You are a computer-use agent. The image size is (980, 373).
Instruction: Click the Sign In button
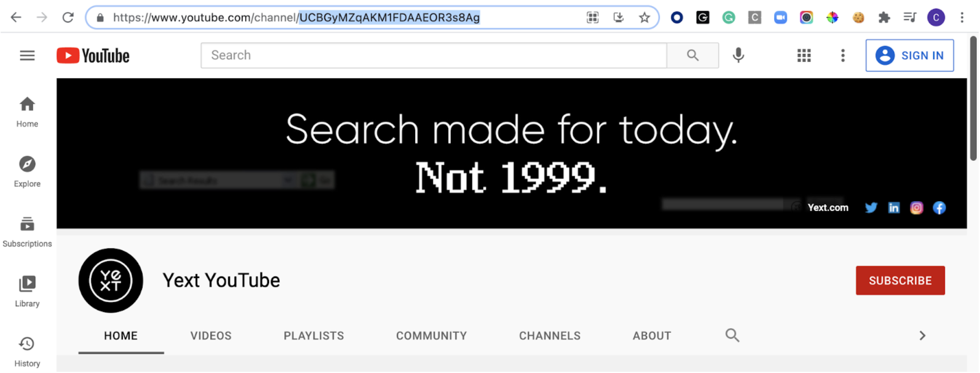pyautogui.click(x=910, y=55)
